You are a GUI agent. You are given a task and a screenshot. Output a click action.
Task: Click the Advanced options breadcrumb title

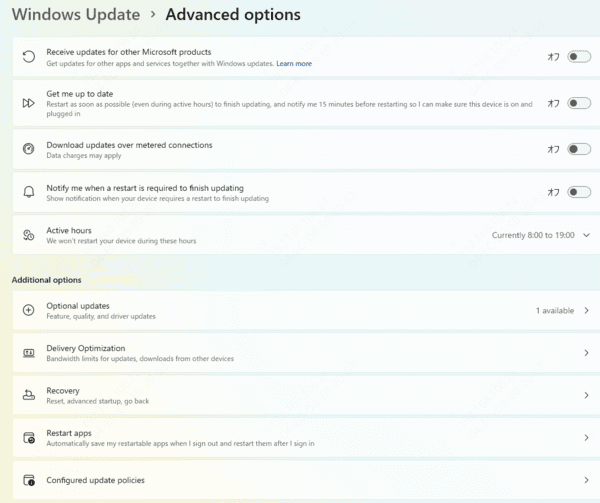point(233,15)
